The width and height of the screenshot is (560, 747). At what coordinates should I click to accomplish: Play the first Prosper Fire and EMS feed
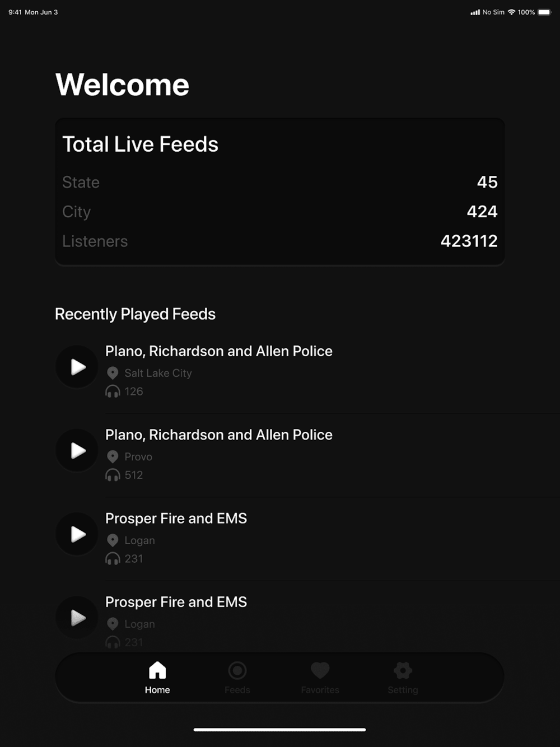tap(77, 534)
